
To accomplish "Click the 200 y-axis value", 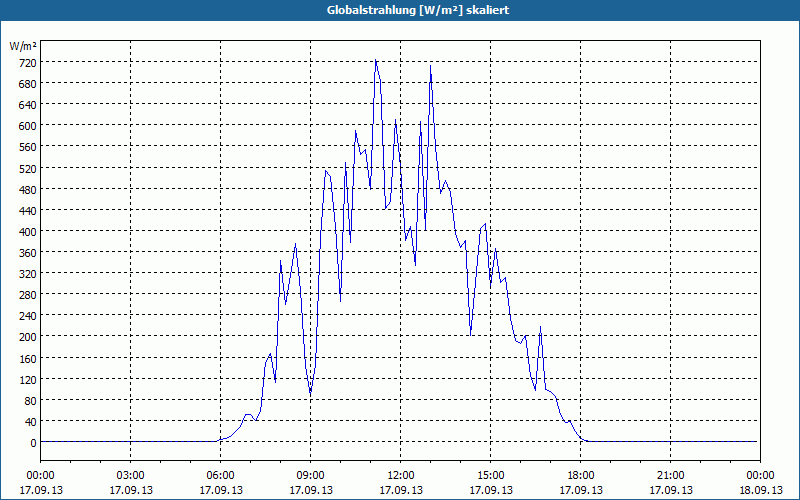I will pyautogui.click(x=28, y=337).
